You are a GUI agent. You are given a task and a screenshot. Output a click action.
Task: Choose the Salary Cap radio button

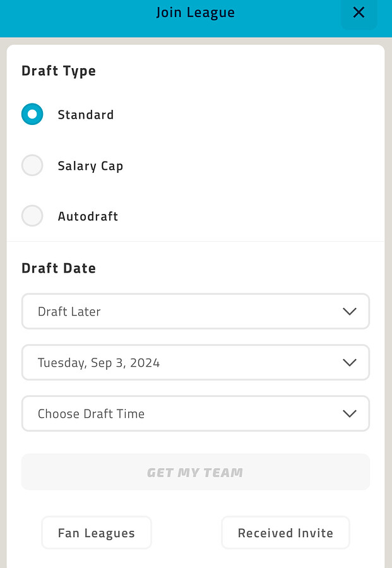tap(32, 165)
